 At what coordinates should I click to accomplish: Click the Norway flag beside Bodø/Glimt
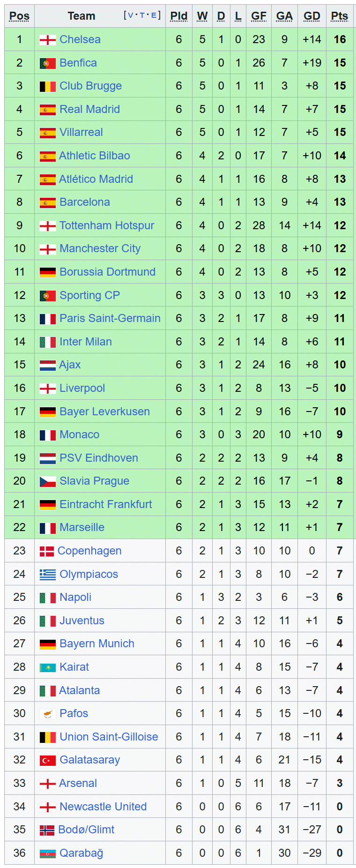pos(47,830)
